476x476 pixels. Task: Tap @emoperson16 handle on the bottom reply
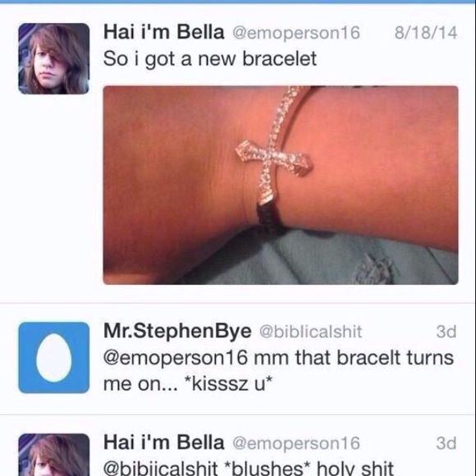coord(296,443)
